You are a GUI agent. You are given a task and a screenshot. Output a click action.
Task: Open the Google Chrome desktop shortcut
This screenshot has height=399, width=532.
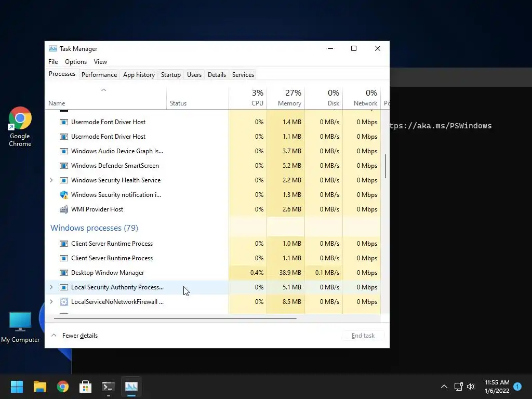click(x=20, y=127)
